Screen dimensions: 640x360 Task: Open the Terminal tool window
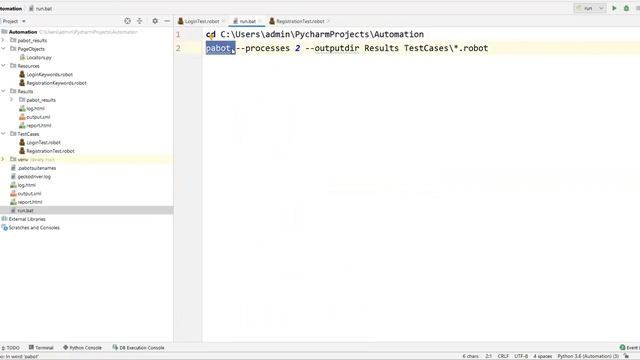point(41,348)
